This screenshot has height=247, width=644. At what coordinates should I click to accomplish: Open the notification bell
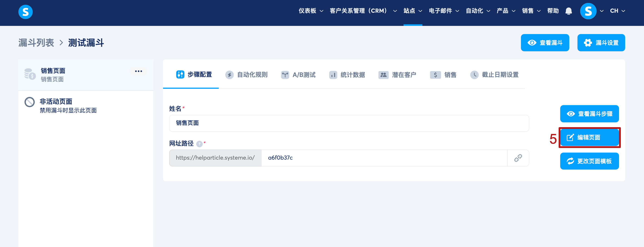(569, 11)
